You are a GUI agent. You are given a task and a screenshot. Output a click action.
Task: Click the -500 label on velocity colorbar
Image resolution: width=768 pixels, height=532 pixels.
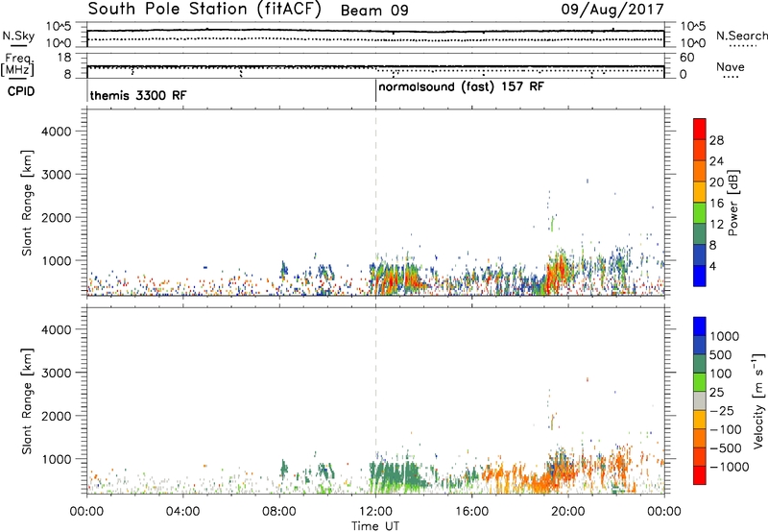tap(726, 448)
